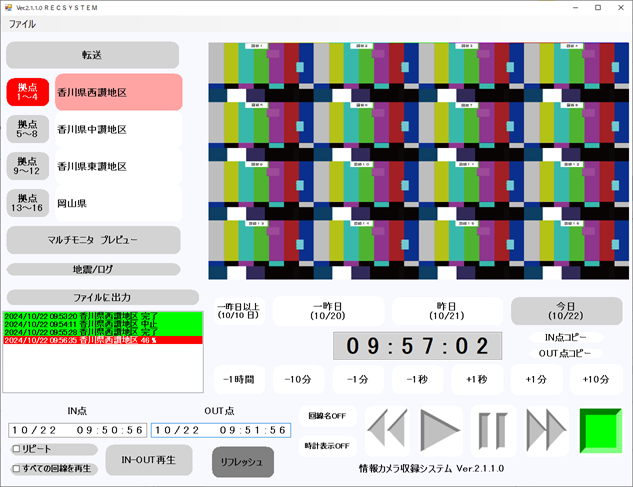This screenshot has width=633, height=487.
Task: Select the 拠点 1~4 red button
Action: pyautogui.click(x=27, y=92)
